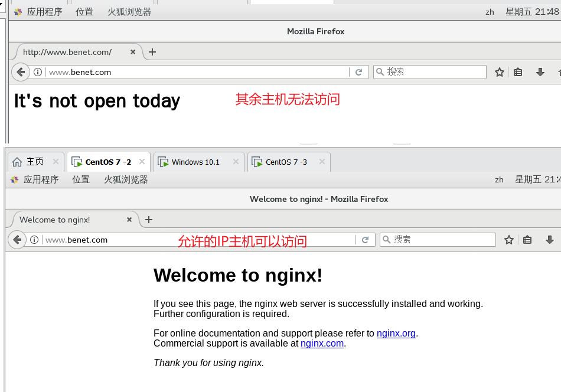Click lower panel clock showing 星期五
This screenshot has width=561, height=392.
click(537, 179)
